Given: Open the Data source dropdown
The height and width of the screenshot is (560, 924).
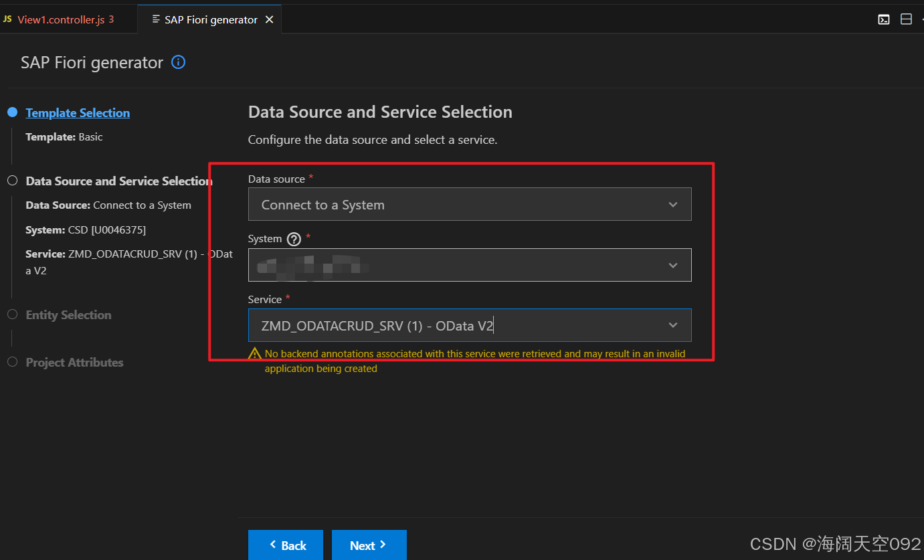Looking at the screenshot, I should (x=470, y=205).
